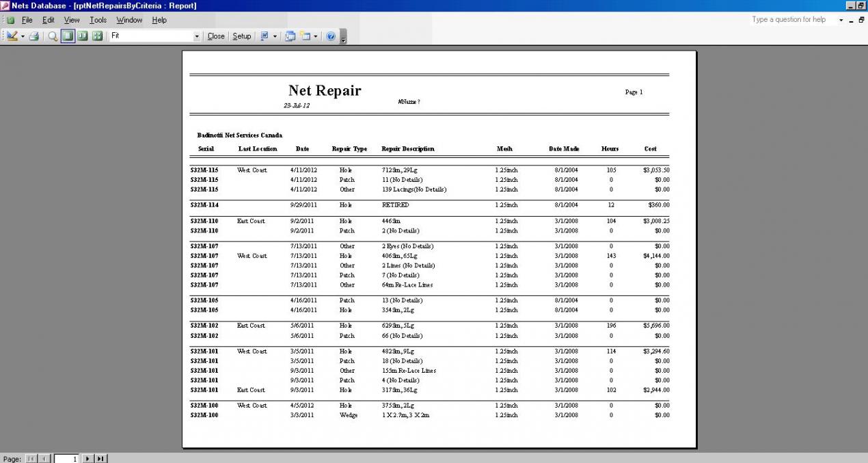
Task: Click the $4,144.00 cost value
Action: 656,256
